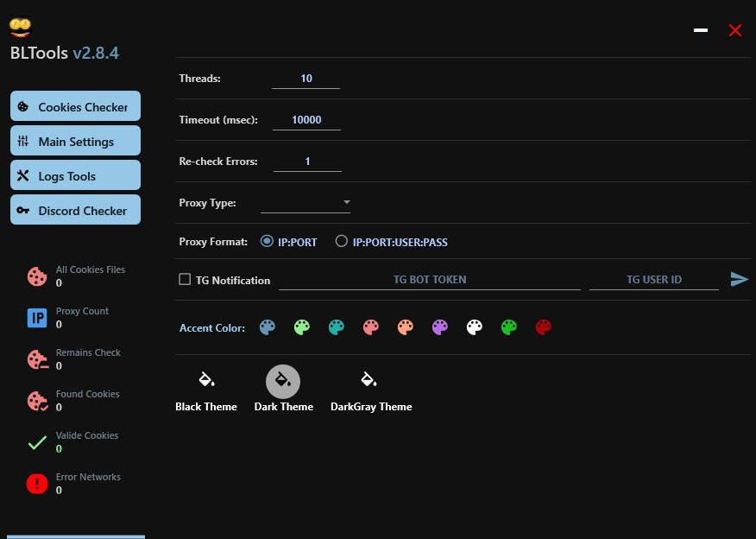Click the 'Threads:' label
Image resolution: width=756 pixels, height=539 pixels.
click(199, 79)
